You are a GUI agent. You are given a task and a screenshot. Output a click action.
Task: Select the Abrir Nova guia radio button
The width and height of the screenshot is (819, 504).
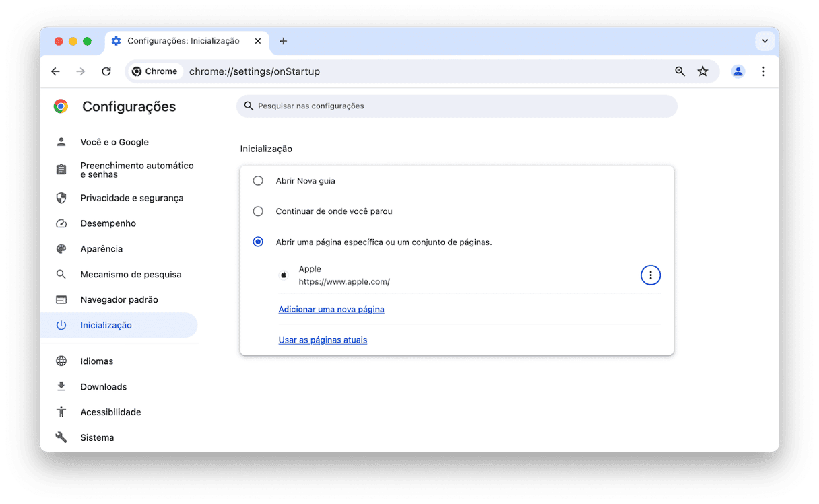[258, 181]
